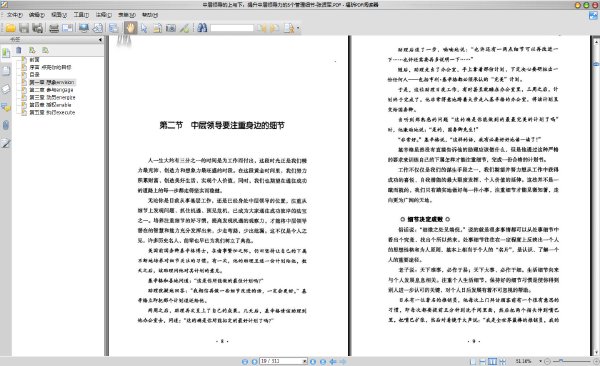This screenshot has height=366, width=600.
Task: Toggle the navigation panel layout icon
Action: [114, 28]
